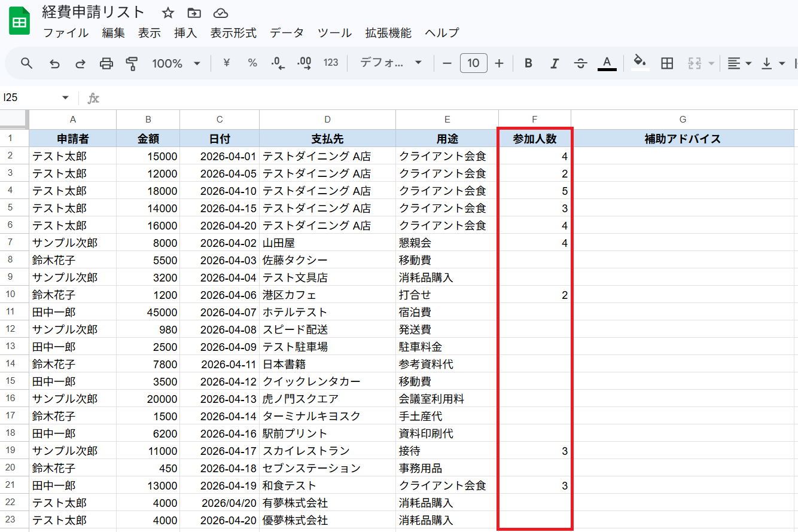Select date cell 2026-04-17
This screenshot has height=532, width=798.
point(220,451)
